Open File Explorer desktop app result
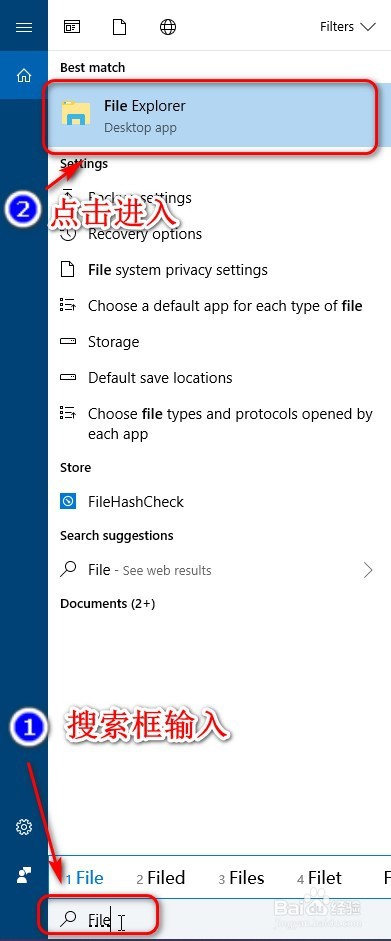 pos(219,115)
